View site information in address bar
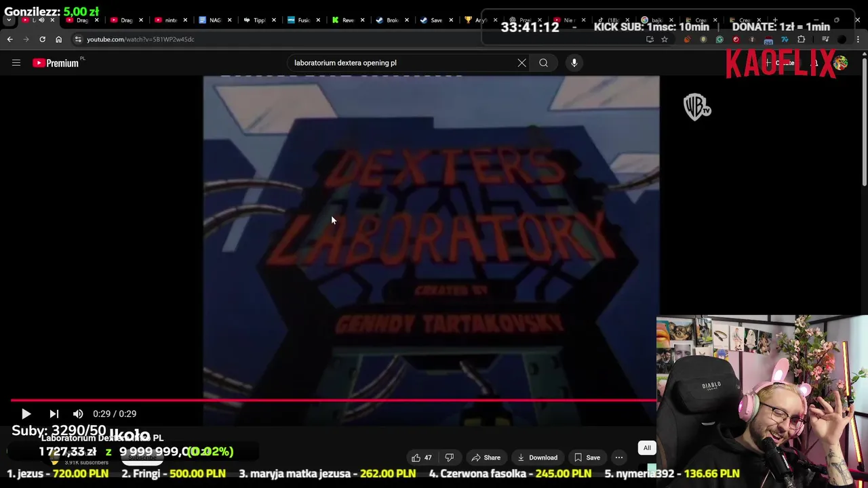 tap(78, 39)
